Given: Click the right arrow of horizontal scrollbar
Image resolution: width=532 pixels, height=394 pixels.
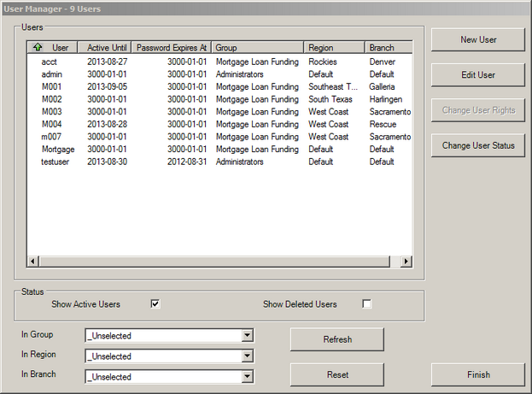Looking at the screenshot, I should (406, 262).
